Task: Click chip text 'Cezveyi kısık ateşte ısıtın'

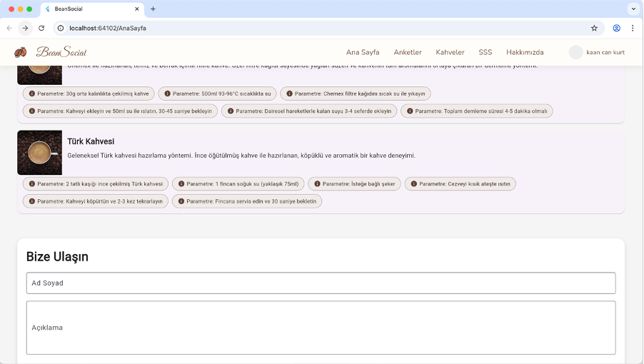Action: tap(479, 184)
